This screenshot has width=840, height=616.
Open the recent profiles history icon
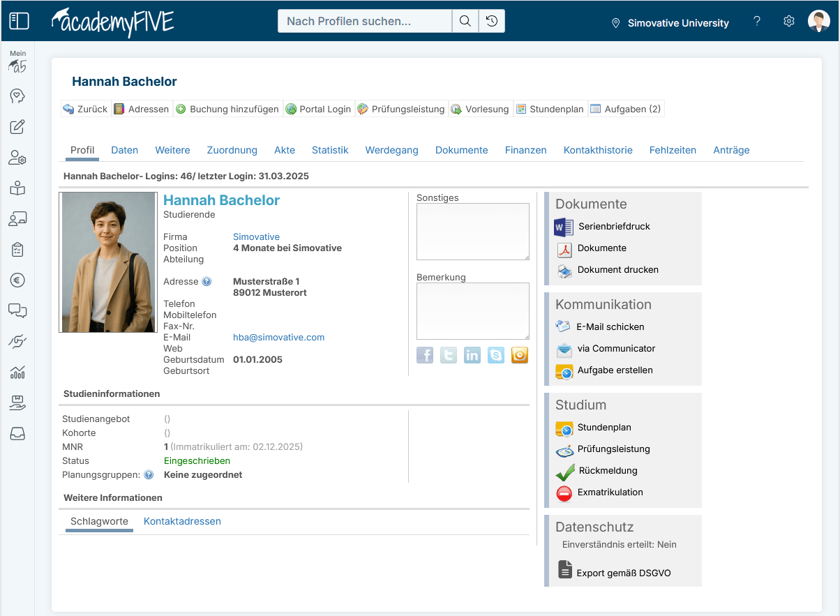tap(492, 21)
